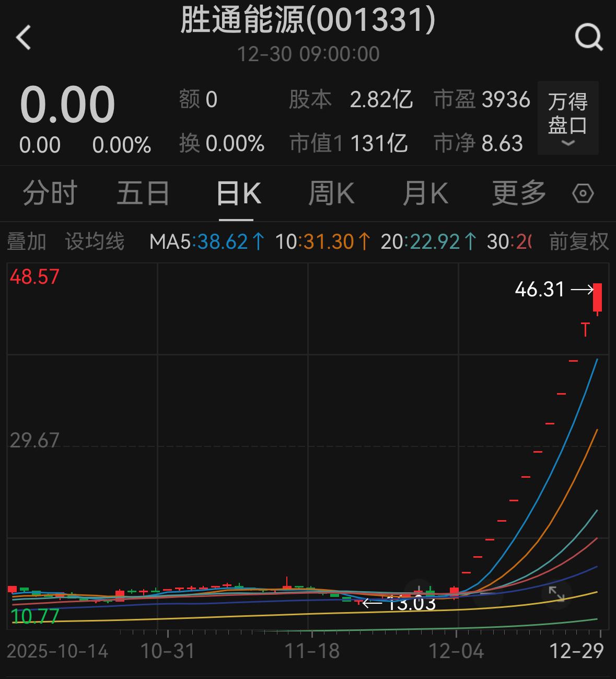
Task: Switch to 周K weekly chart tab
Action: 331,193
